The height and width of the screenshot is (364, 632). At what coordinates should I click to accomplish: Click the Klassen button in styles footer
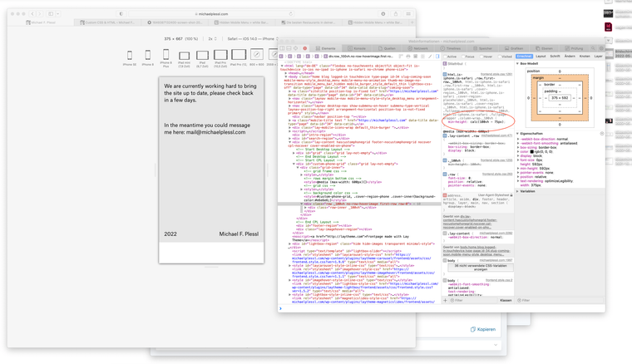[x=506, y=300]
